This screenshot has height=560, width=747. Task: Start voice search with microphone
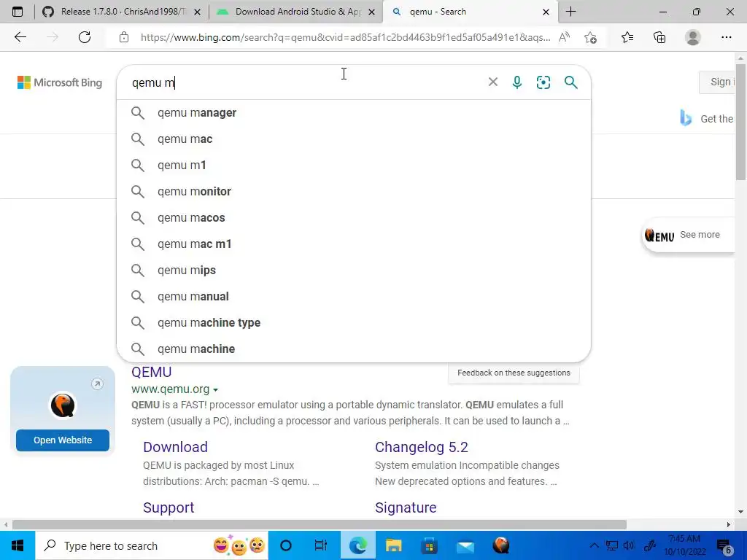click(517, 82)
